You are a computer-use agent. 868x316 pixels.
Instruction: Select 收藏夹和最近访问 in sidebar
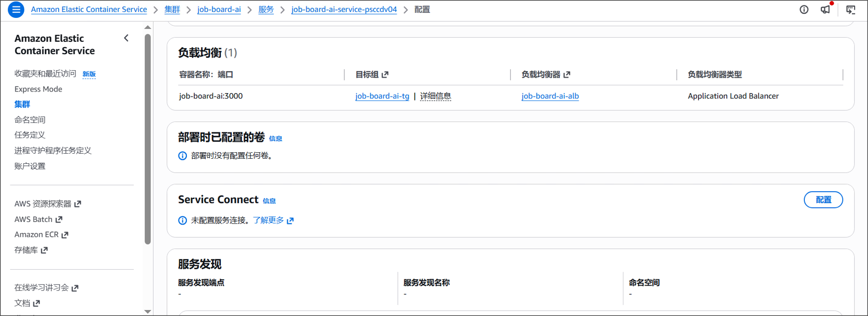pyautogui.click(x=45, y=74)
